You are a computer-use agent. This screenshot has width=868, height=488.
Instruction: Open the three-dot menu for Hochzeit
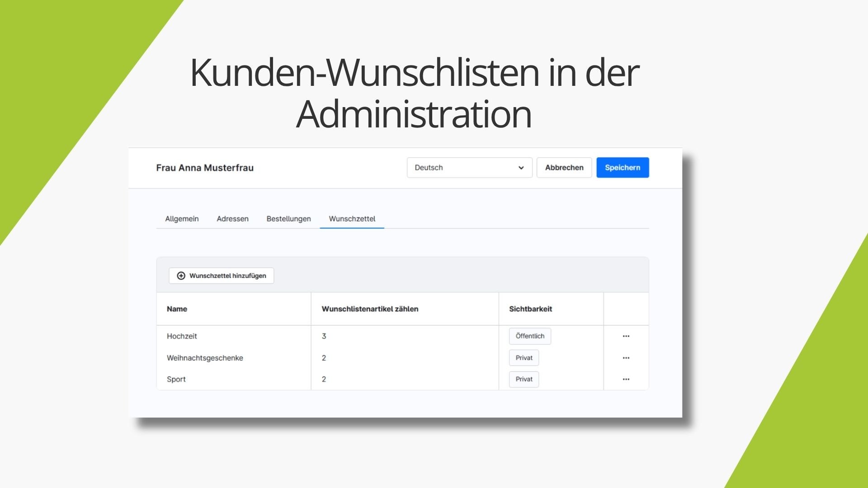(626, 336)
